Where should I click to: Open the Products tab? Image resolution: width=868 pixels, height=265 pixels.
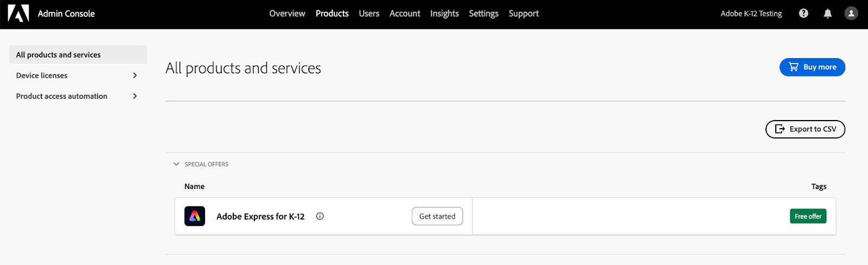pyautogui.click(x=332, y=14)
